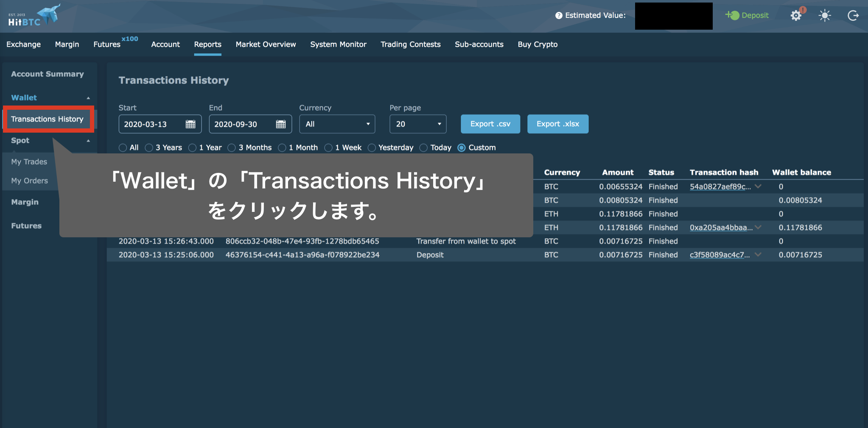
Task: Click the End date field
Action: [x=250, y=124]
